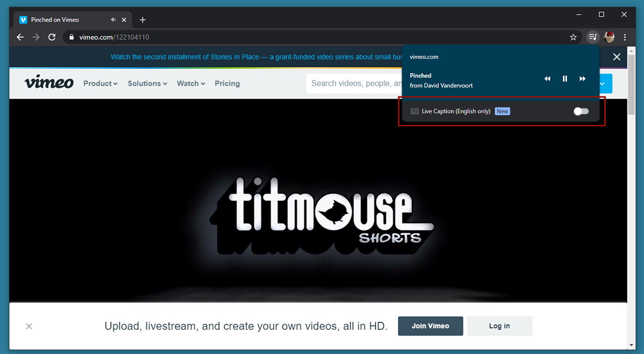Open the media control toolbar icon
The height and width of the screenshot is (354, 644).
593,37
